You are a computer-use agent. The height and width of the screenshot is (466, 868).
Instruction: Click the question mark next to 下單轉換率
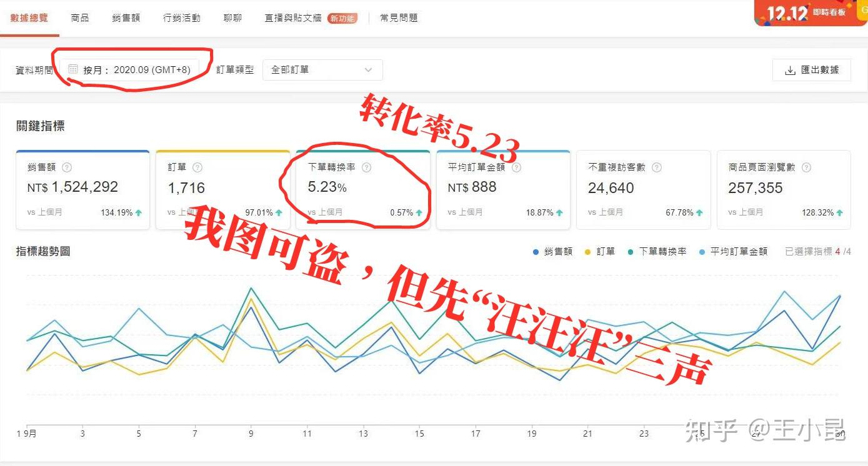pyautogui.click(x=367, y=167)
